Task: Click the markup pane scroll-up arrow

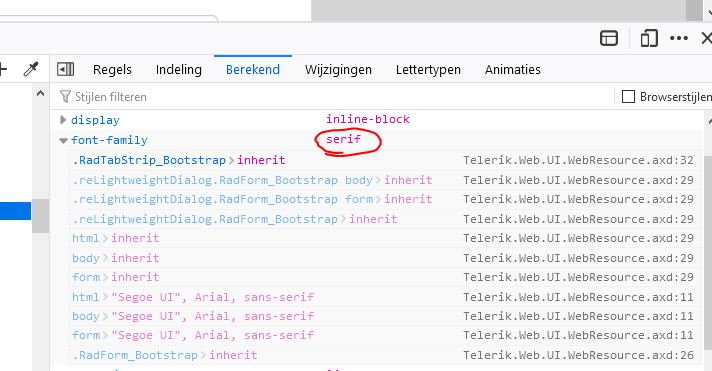Action: (40, 94)
